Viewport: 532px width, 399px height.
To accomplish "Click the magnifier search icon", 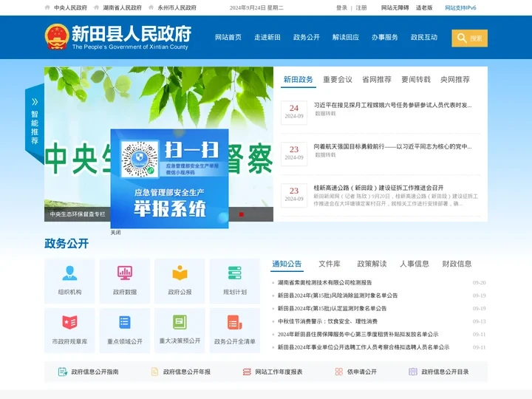I will click(461, 38).
